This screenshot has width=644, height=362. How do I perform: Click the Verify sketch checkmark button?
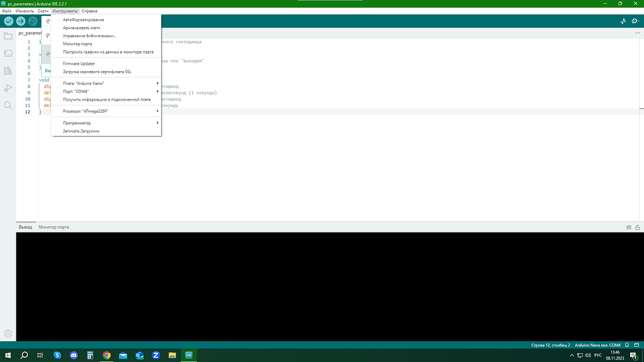(9, 21)
